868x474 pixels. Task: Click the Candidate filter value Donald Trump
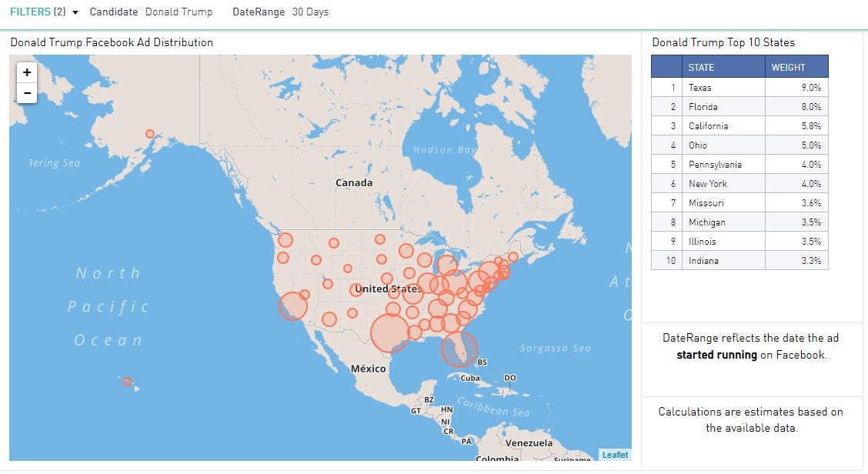tap(179, 12)
